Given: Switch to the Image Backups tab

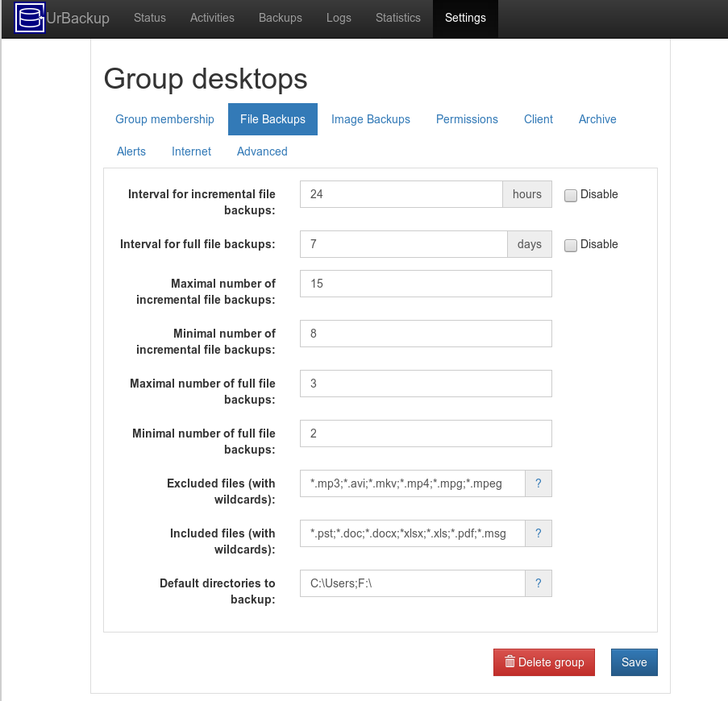Looking at the screenshot, I should 370,119.
